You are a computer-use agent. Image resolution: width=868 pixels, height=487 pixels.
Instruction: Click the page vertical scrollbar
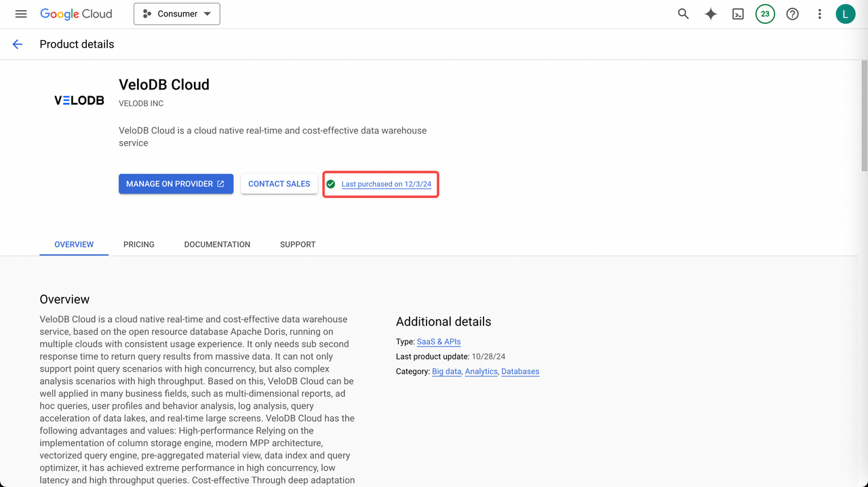click(x=864, y=115)
